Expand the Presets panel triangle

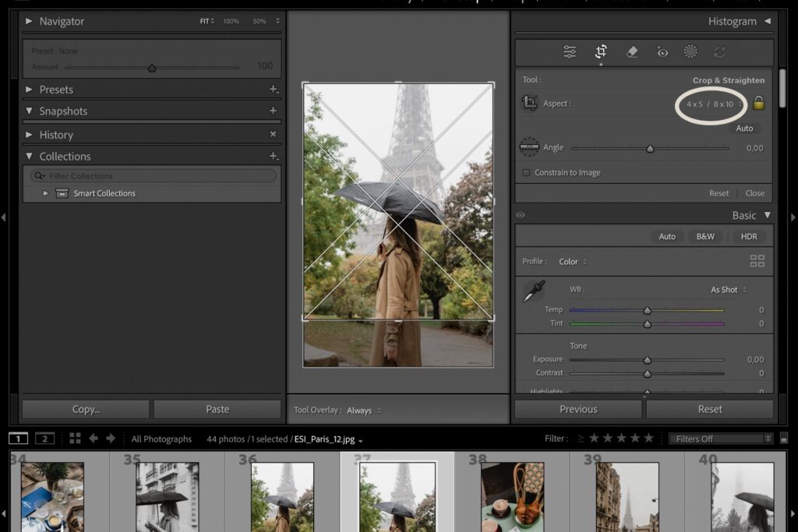pyautogui.click(x=29, y=90)
